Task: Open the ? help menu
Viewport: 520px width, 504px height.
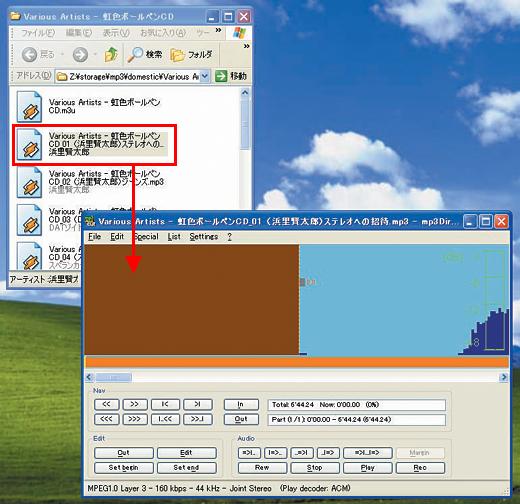Action: [x=229, y=237]
